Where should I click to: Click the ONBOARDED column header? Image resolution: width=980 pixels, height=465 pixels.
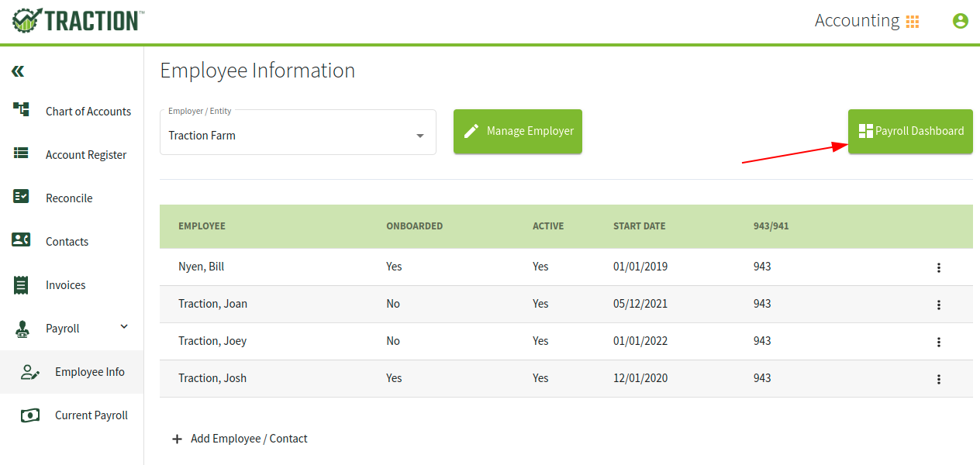click(x=415, y=226)
